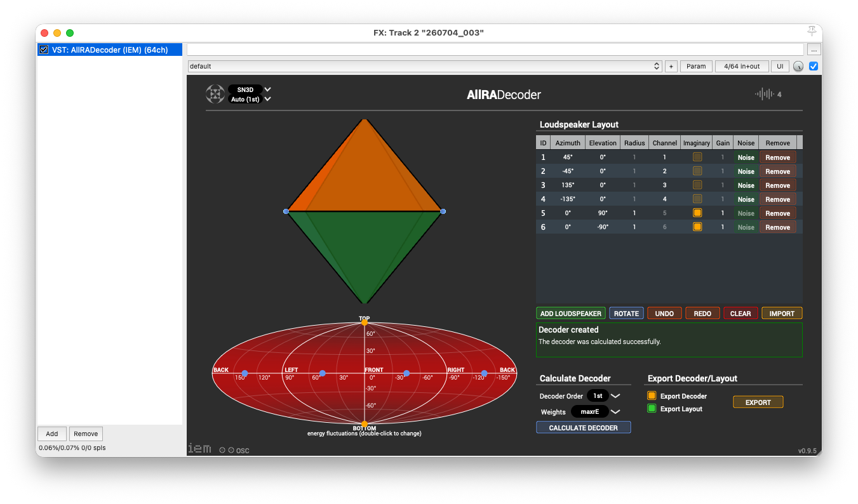858x504 pixels.
Task: Select the 135° loudspeaker marker on the map
Action: pyautogui.click(x=245, y=373)
